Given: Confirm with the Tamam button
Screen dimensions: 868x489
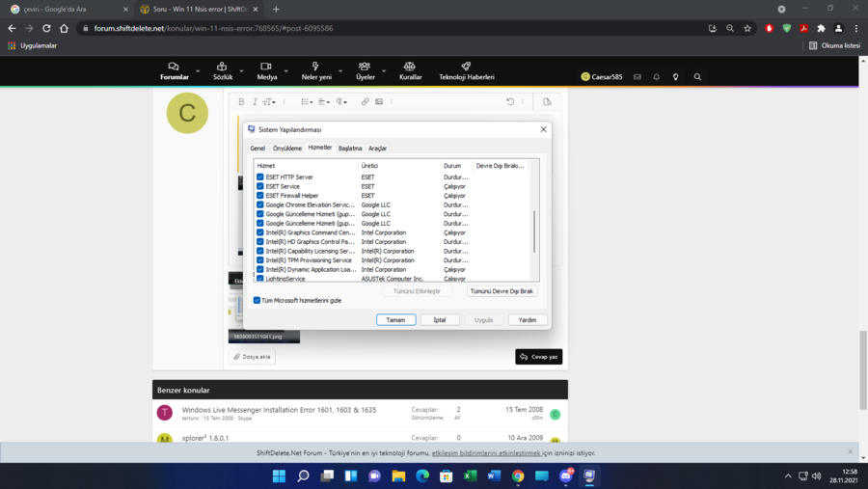Looking at the screenshot, I should pos(395,320).
